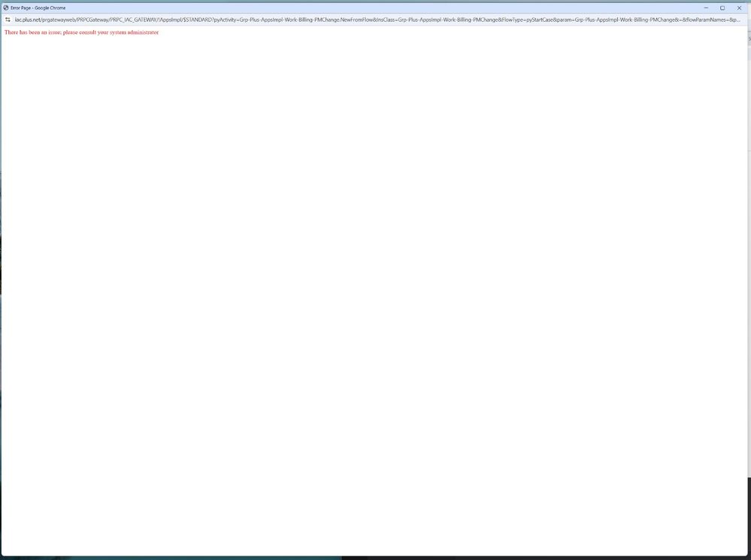Open the site information icon beside URL
The image size is (751, 560).
pyautogui.click(x=8, y=20)
